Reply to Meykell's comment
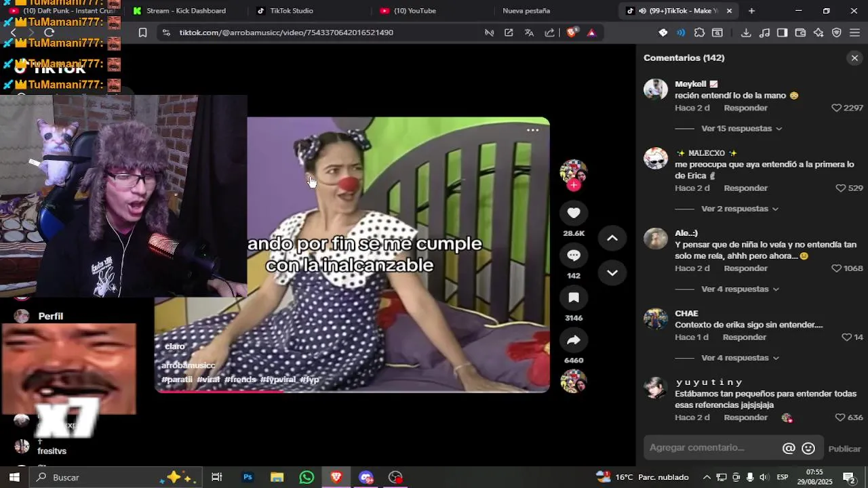Viewport: 868px width, 488px height. pyautogui.click(x=745, y=108)
